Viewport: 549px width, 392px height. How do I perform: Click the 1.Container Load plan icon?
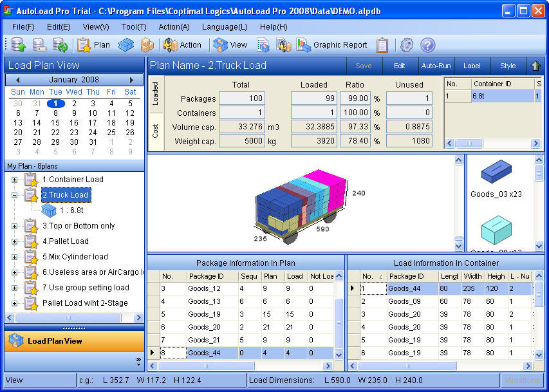click(x=31, y=180)
